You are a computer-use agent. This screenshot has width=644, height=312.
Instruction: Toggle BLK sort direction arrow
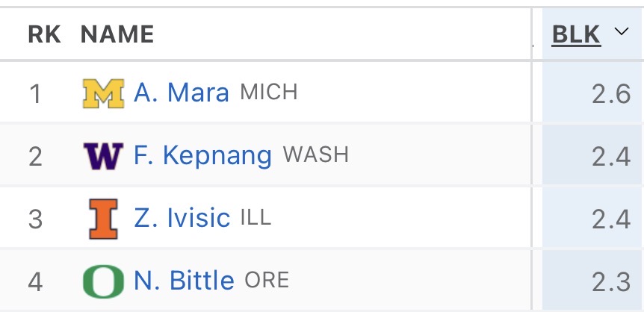(x=619, y=33)
